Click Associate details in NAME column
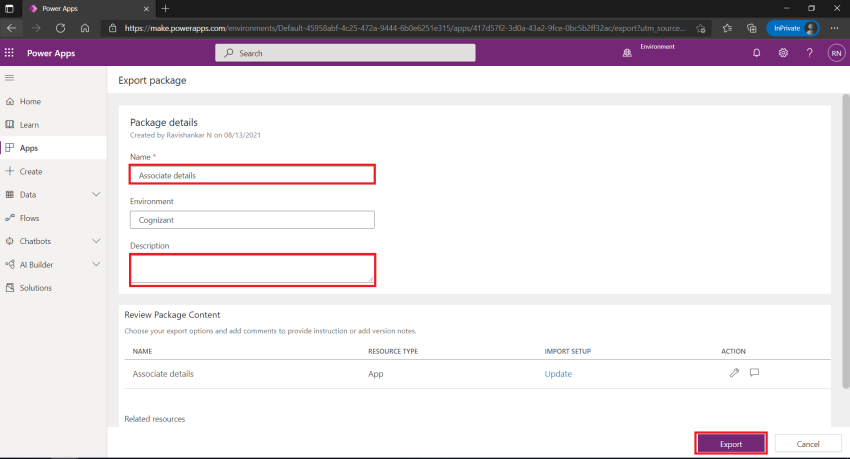 point(163,374)
